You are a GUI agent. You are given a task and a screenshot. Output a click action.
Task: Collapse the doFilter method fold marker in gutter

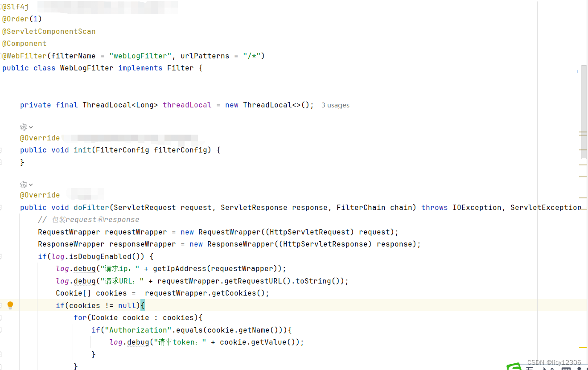coord(1,207)
